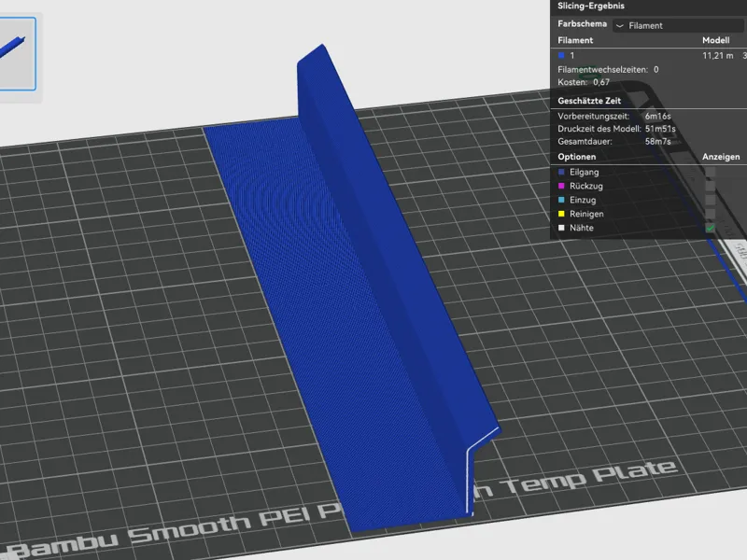Viewport: 747px width, 560px height.
Task: Click the Modell column heading
Action: [715, 40]
